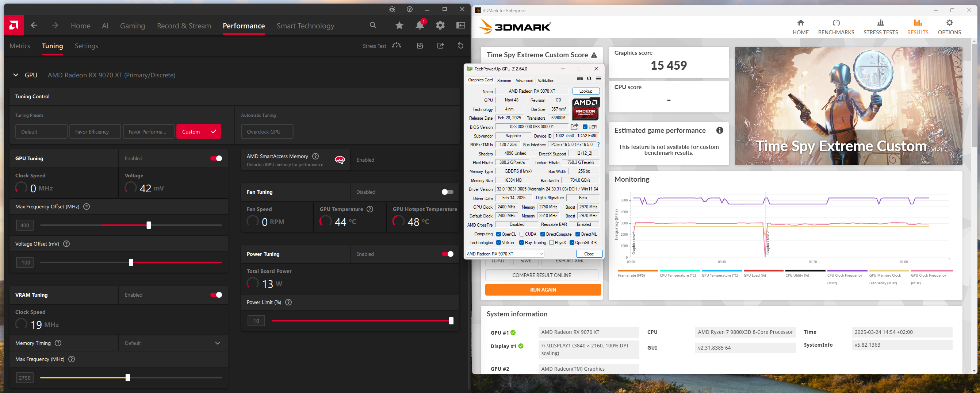The width and height of the screenshot is (980, 393).
Task: Take GPU-Z screenshot with camera icon
Action: pos(580,79)
